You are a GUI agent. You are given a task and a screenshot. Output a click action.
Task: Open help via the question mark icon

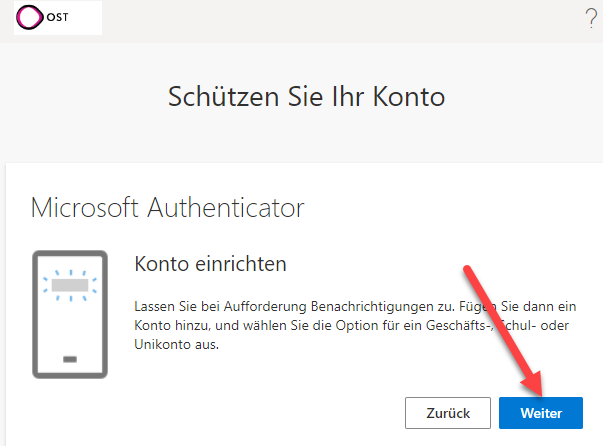pyautogui.click(x=590, y=17)
